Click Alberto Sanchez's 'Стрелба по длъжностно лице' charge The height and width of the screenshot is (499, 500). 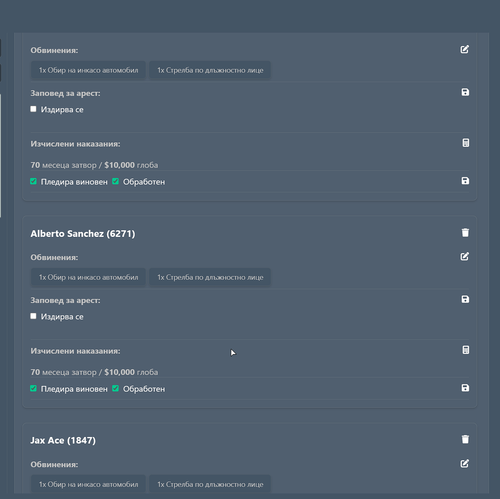click(x=210, y=277)
